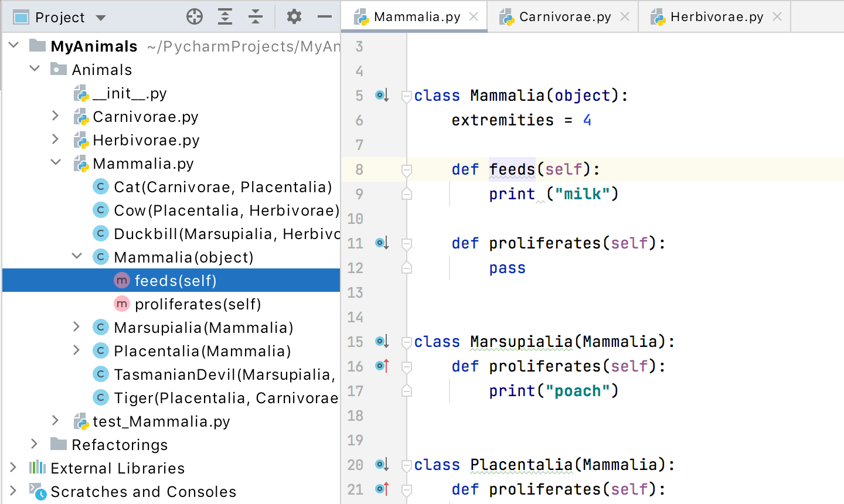This screenshot has width=844, height=504.
Task: Collapse the Mammalia(object) class node
Action: [x=77, y=257]
